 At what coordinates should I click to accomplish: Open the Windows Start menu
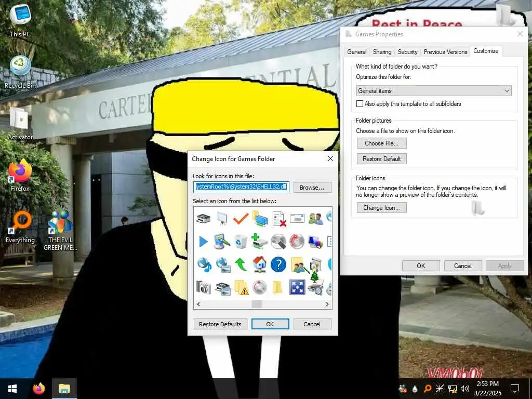point(12,389)
